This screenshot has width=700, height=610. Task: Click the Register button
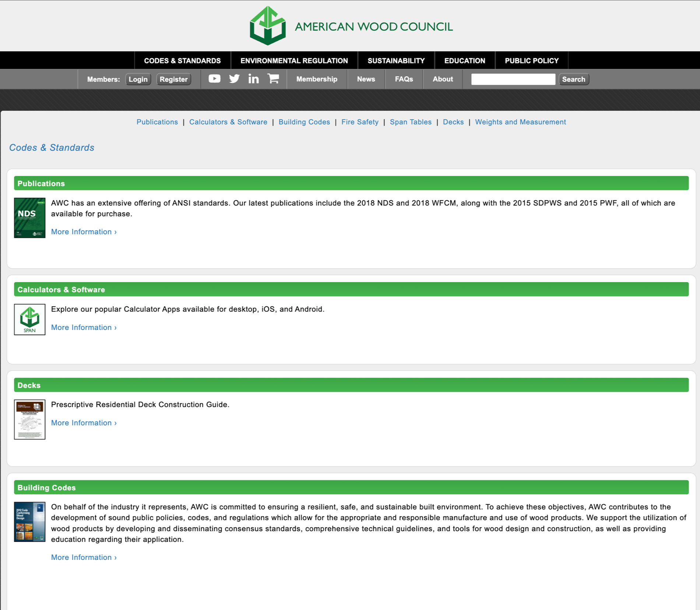[x=174, y=79]
